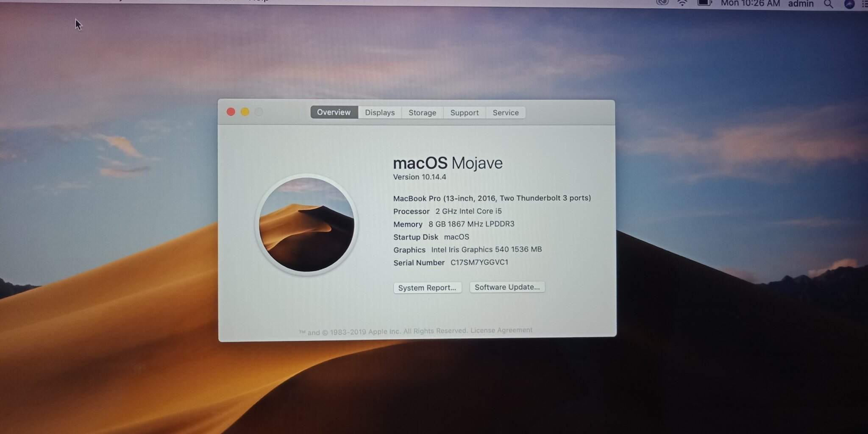The image size is (868, 434).
Task: Open Spotlight search magnifying glass
Action: 828,4
